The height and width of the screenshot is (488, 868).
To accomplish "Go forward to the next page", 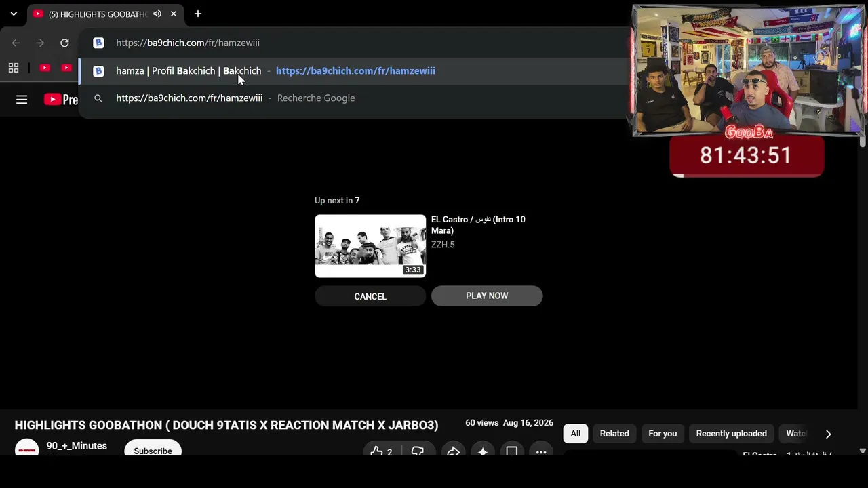I will [x=40, y=43].
